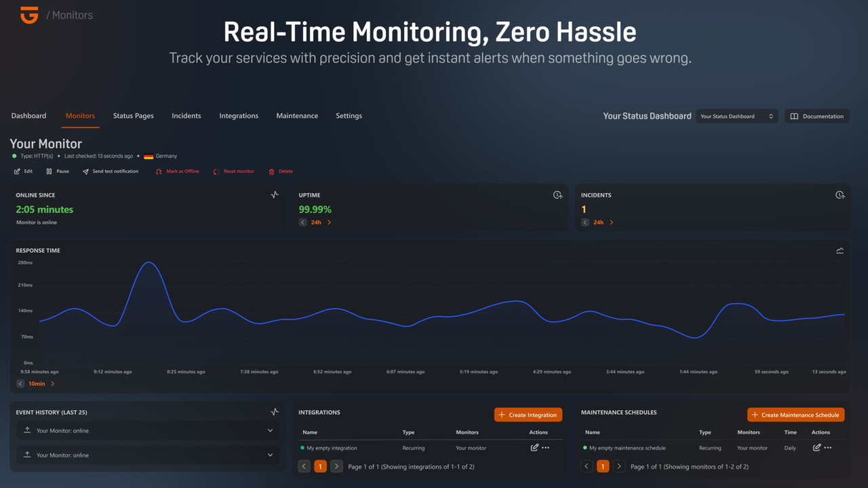Go to next Uptime 24h period
The image size is (868, 488).
[x=330, y=222]
